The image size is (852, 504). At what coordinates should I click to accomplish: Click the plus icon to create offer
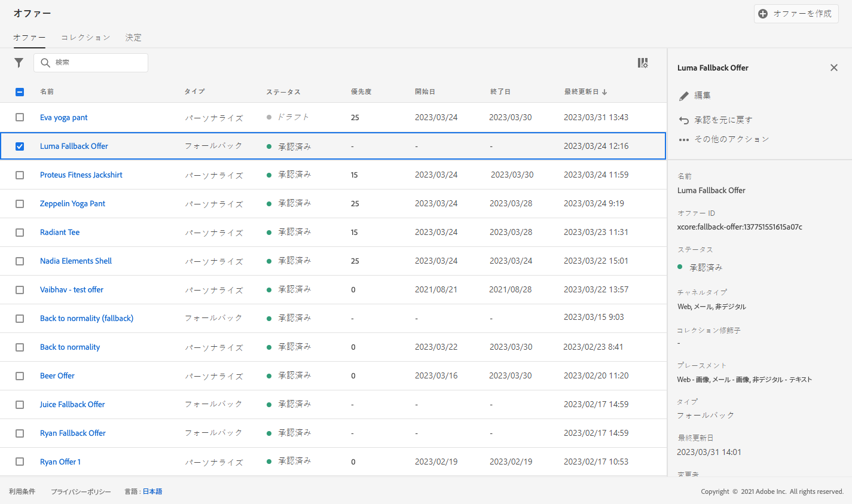click(763, 14)
